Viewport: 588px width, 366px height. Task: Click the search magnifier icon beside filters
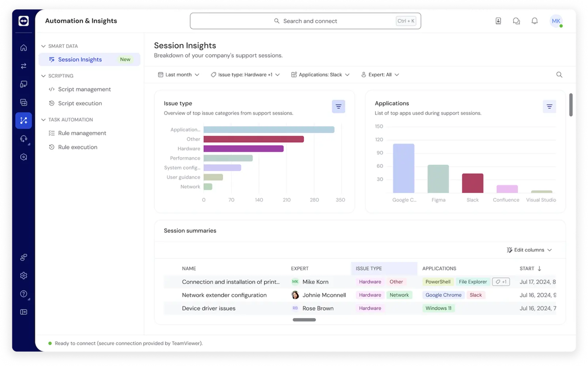click(559, 75)
